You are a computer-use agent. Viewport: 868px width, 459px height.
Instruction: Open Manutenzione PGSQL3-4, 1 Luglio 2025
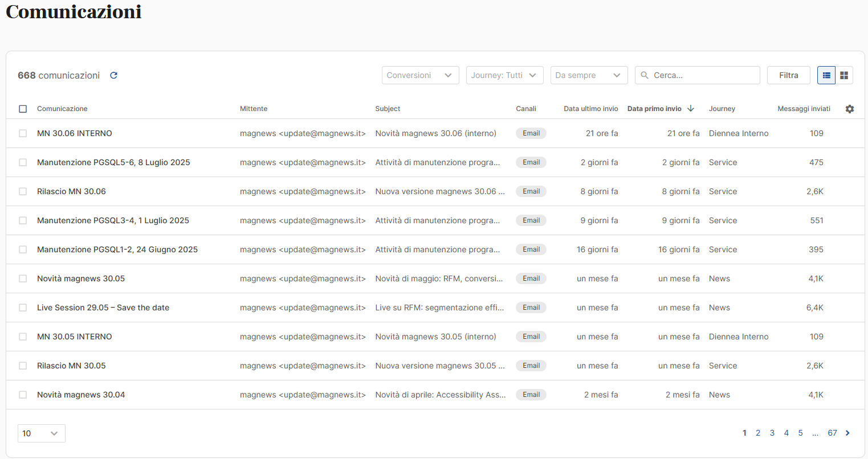113,220
